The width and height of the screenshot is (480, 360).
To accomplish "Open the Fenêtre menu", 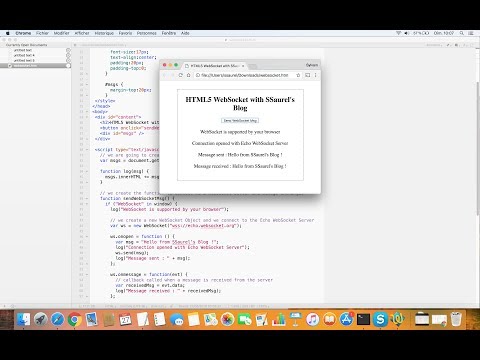I will (x=169, y=33).
